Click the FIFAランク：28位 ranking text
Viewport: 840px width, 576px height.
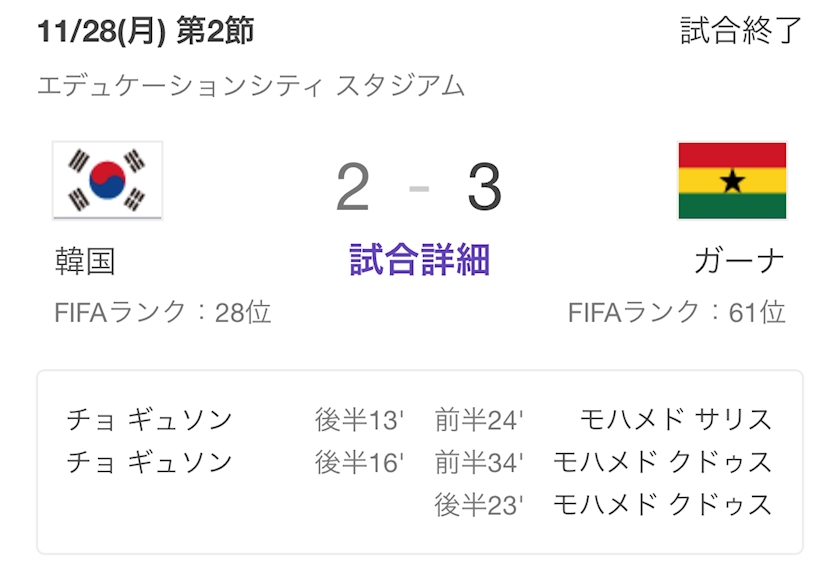pos(163,313)
